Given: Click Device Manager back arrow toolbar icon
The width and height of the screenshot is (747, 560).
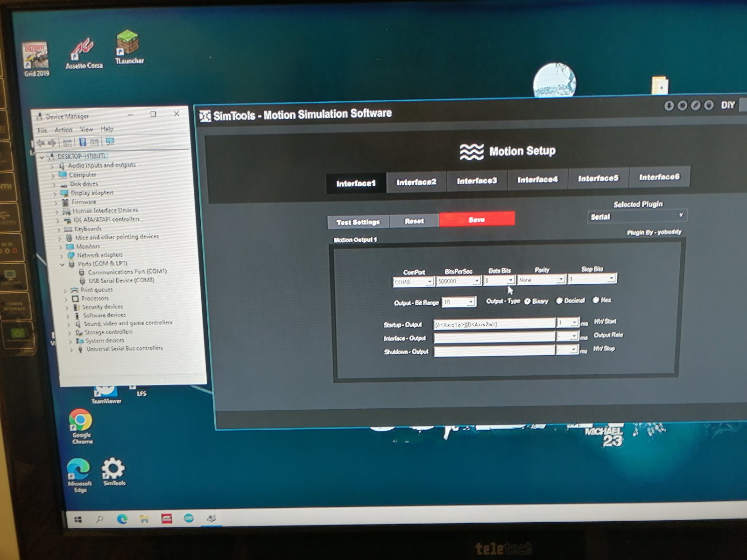Looking at the screenshot, I should tap(41, 143).
